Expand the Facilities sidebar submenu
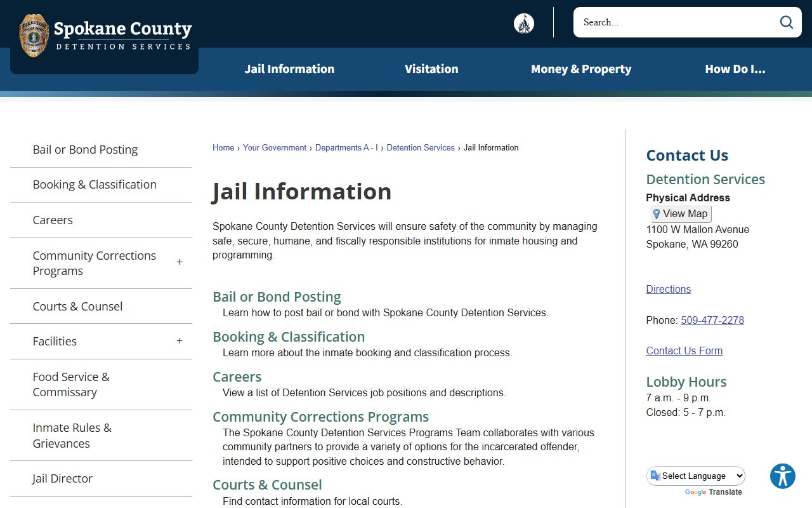The image size is (812, 508). [x=180, y=341]
